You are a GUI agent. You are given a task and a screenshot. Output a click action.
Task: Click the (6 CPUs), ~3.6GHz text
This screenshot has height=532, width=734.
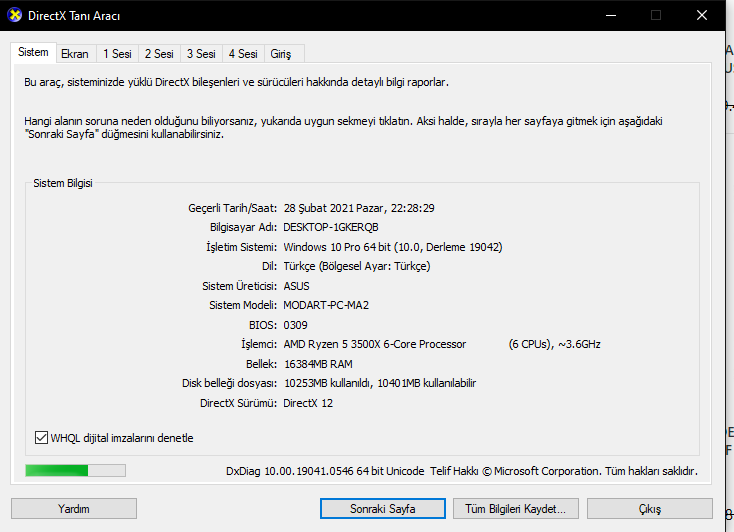pyautogui.click(x=554, y=344)
